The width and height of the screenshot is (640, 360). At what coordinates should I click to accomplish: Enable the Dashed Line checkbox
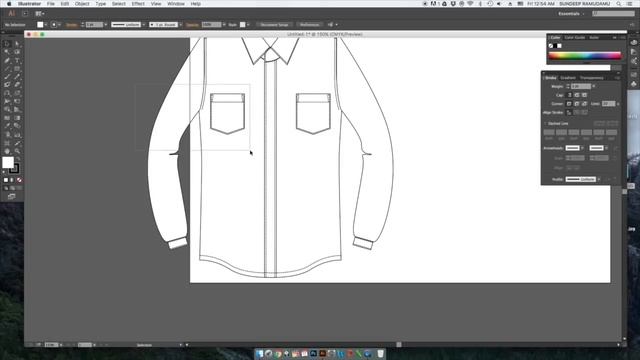click(546, 123)
